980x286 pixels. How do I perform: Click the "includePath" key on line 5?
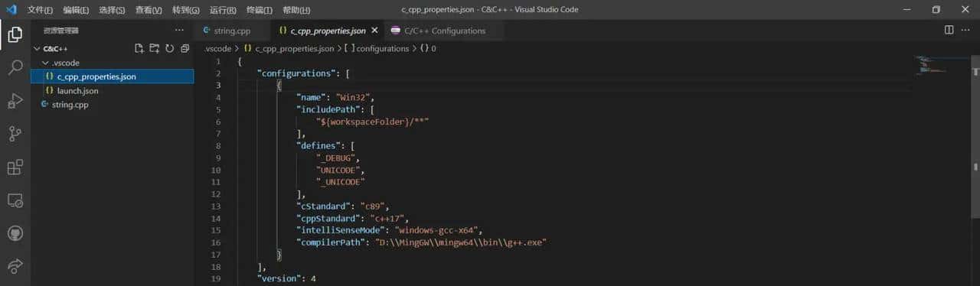click(x=328, y=109)
